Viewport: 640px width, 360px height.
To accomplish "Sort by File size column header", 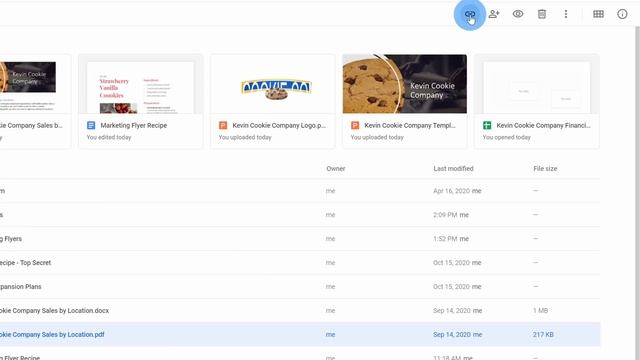I will (545, 169).
